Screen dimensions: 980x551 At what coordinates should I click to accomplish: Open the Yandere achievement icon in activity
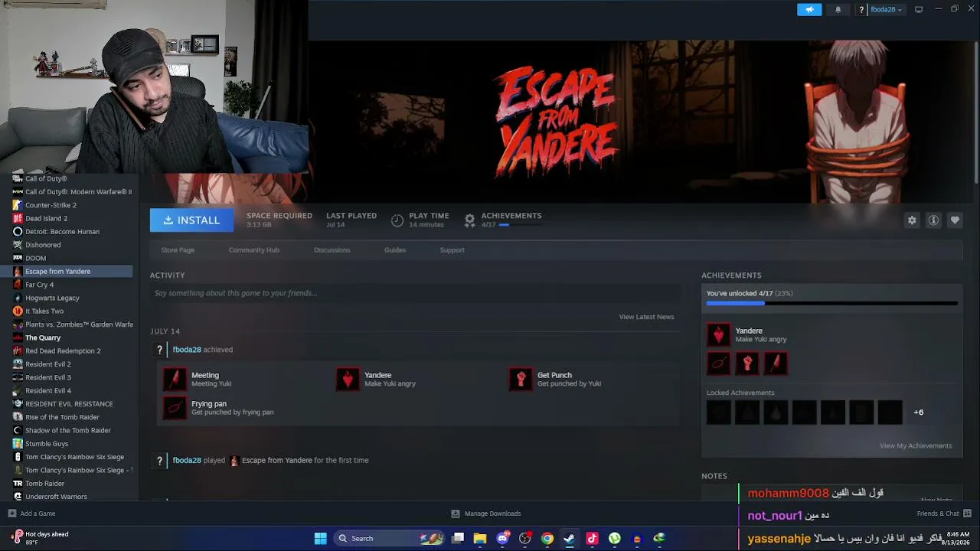tap(348, 379)
